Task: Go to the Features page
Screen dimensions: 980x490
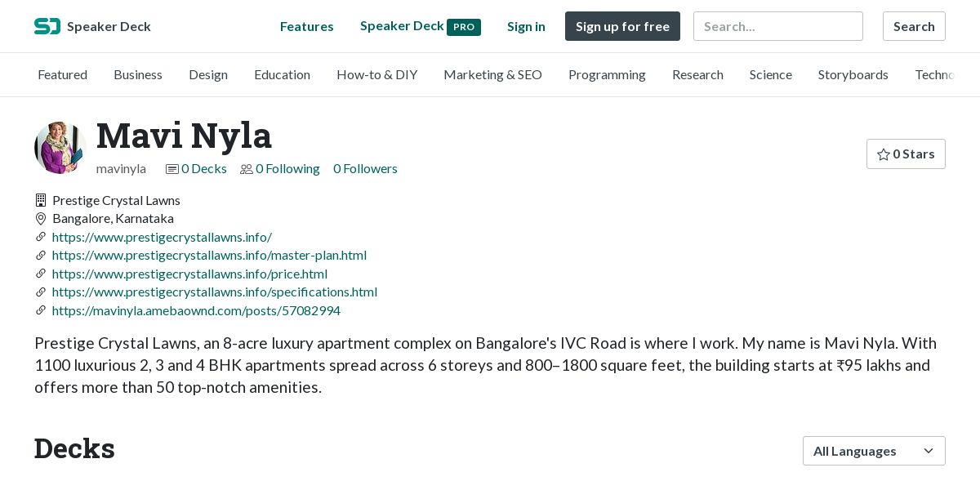Action: pos(306,26)
